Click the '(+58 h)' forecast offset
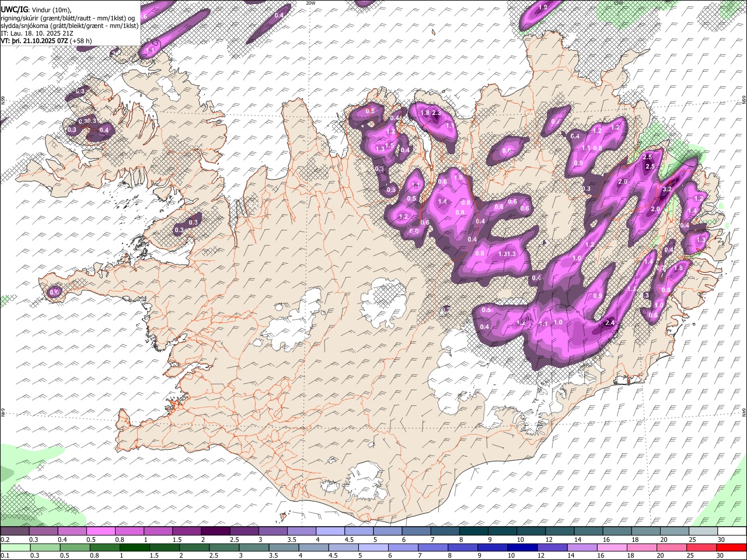 (81, 41)
